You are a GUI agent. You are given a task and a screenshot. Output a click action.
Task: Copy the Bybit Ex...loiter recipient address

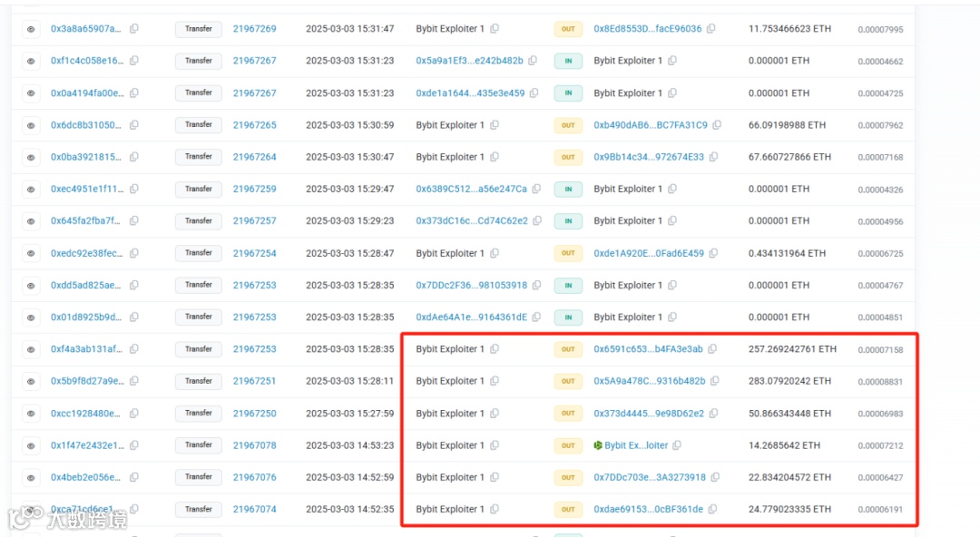(x=677, y=445)
